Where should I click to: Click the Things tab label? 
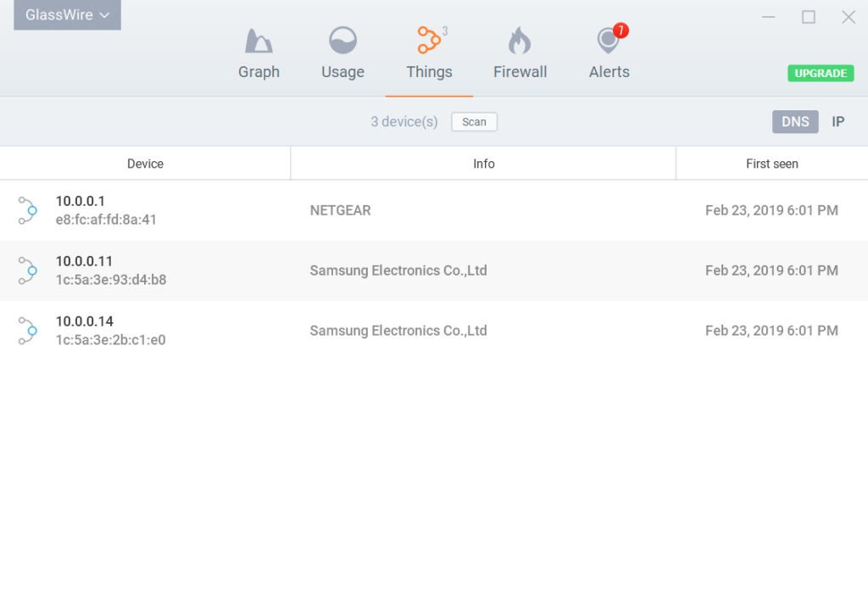pyautogui.click(x=429, y=72)
